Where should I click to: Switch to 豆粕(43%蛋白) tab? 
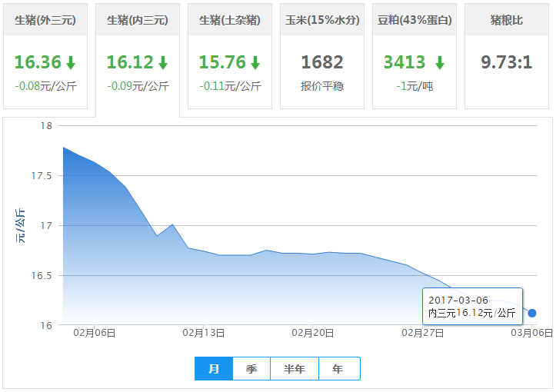[x=415, y=21]
